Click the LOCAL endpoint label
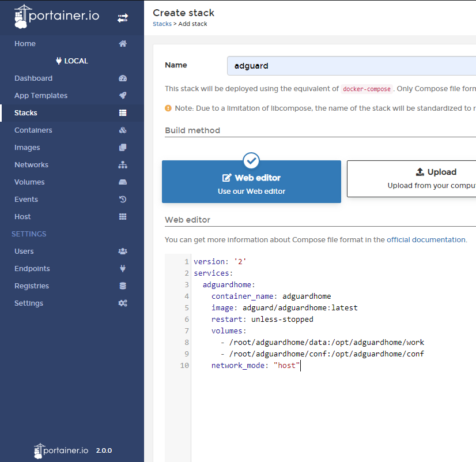This screenshot has height=462, width=476. coord(76,61)
